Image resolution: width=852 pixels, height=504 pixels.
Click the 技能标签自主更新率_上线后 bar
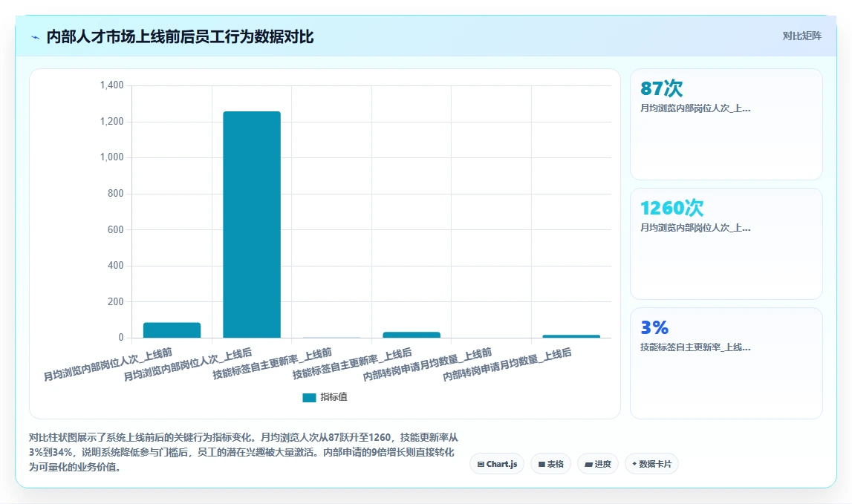point(412,335)
